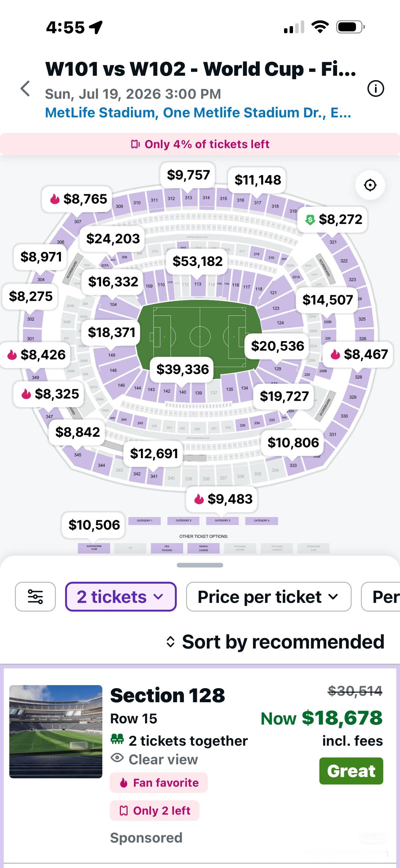Image resolution: width=400 pixels, height=868 pixels.
Task: Open the filters slider icon
Action: pos(35,596)
